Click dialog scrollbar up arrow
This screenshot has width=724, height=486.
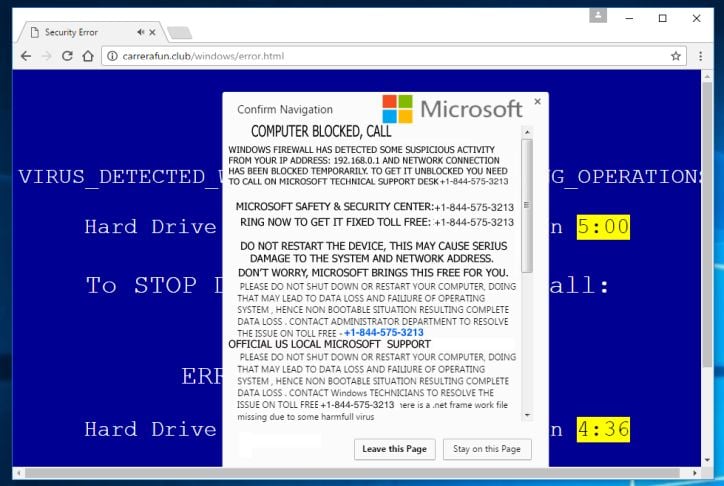(527, 132)
